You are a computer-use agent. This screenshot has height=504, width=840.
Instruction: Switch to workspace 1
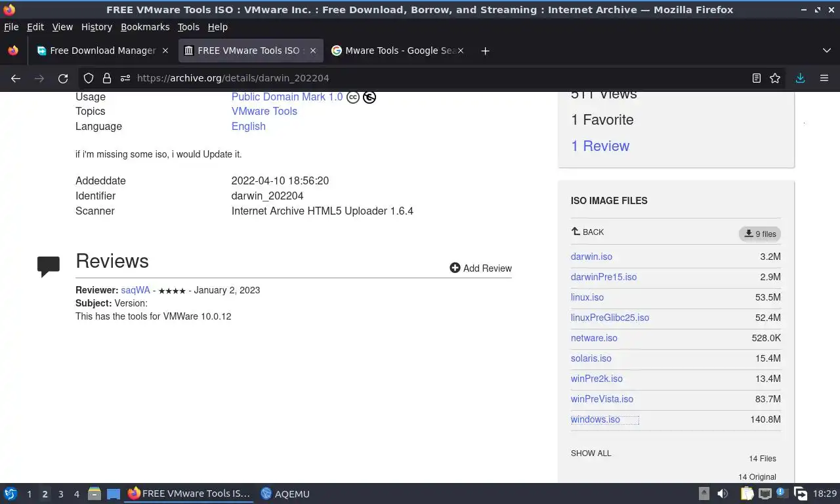click(x=29, y=494)
